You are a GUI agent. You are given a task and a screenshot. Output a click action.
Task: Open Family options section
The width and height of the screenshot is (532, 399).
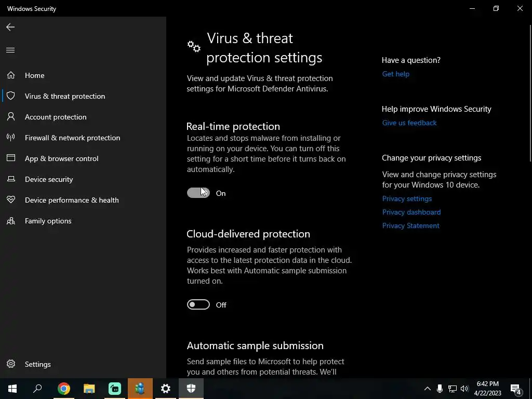(x=48, y=221)
